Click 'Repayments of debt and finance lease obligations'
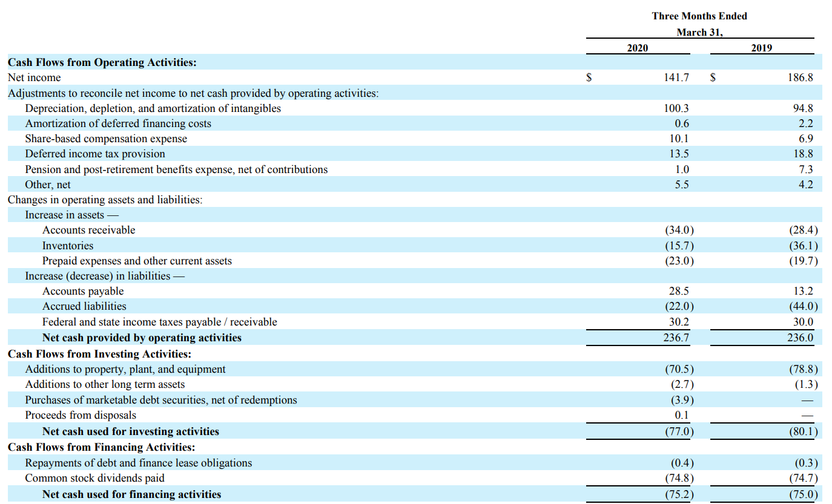 (x=139, y=463)
